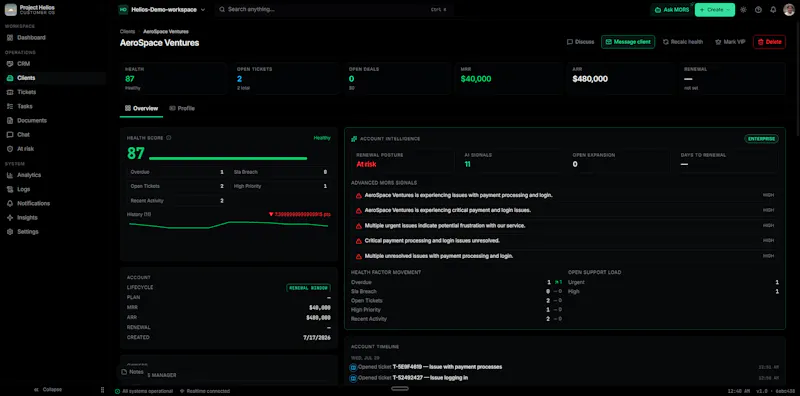
Task: Click the created date 7/17/2026
Action: point(317,338)
